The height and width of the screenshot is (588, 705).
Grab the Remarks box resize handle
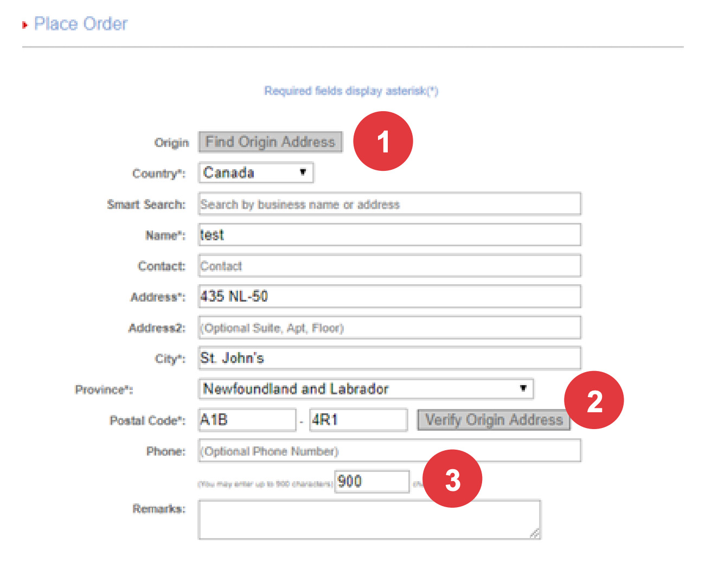click(535, 534)
